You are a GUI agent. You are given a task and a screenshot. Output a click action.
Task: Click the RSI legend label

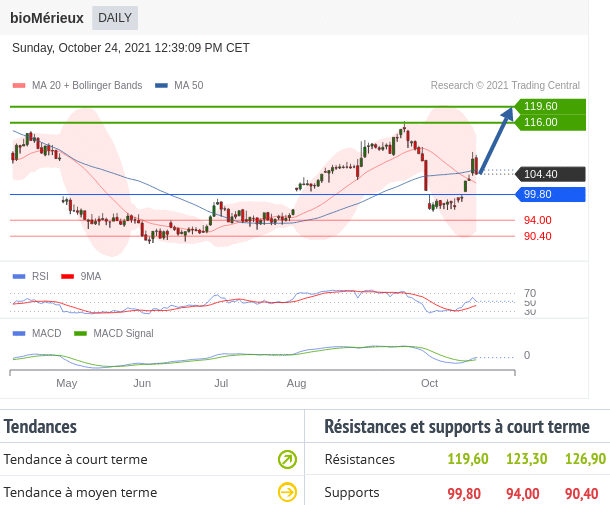(40, 276)
